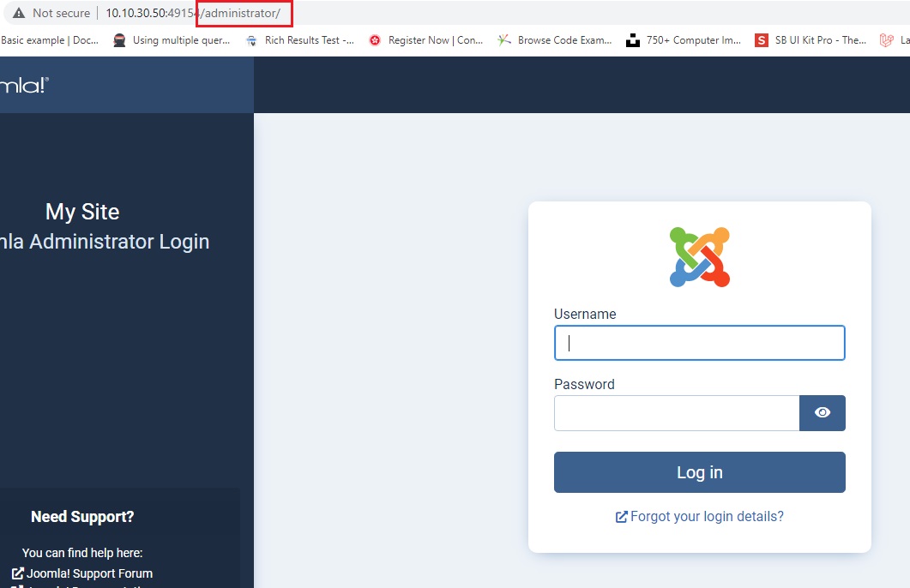This screenshot has width=910, height=588.
Task: Click the 750+ Computer bookmark favicon
Action: pos(633,40)
